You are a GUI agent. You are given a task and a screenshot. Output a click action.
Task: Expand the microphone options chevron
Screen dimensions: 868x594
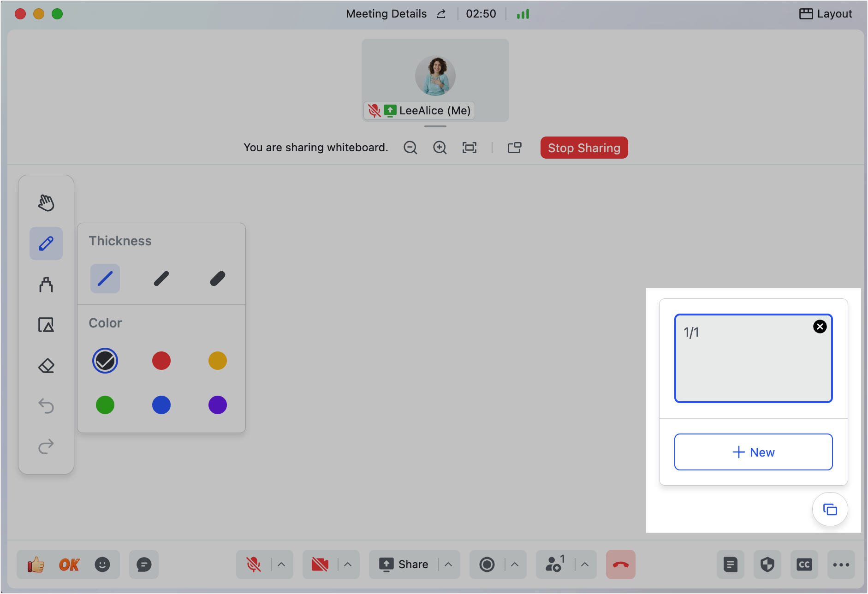pos(281,564)
